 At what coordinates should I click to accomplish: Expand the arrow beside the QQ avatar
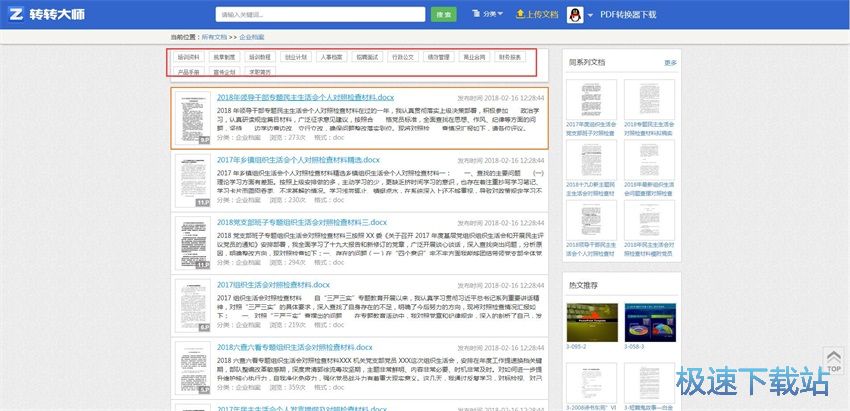point(590,15)
